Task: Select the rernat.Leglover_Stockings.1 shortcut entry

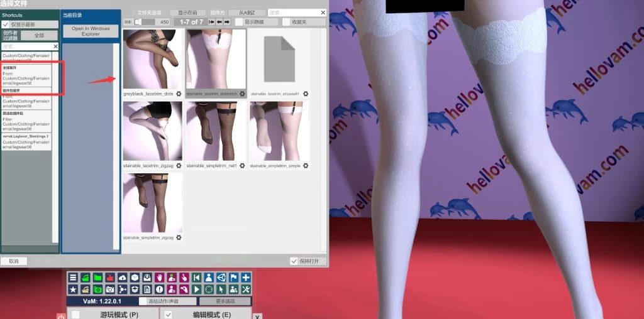Action: (x=26, y=142)
